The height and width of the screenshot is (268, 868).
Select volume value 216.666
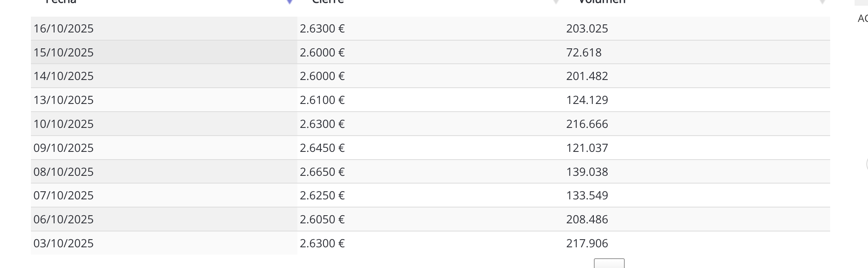point(587,124)
